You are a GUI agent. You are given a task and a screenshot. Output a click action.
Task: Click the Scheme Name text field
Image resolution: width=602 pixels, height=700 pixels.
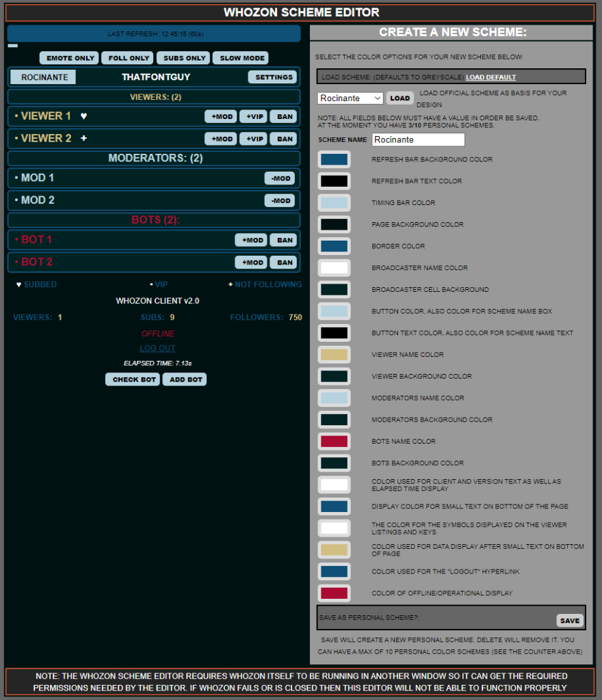click(x=418, y=139)
